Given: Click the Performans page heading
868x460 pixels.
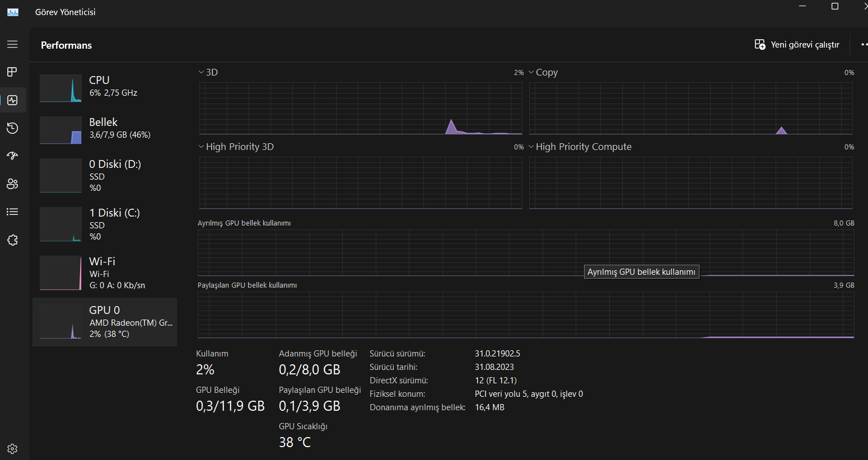Looking at the screenshot, I should [66, 45].
